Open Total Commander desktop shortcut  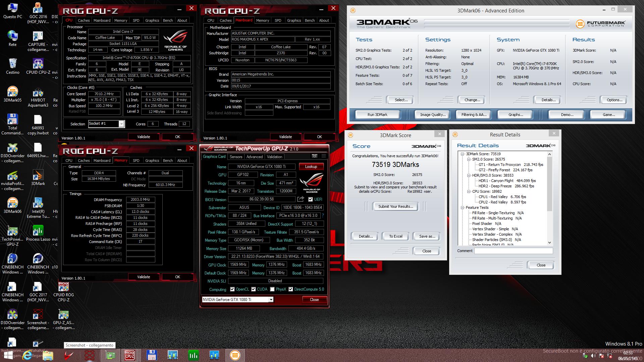(12, 124)
